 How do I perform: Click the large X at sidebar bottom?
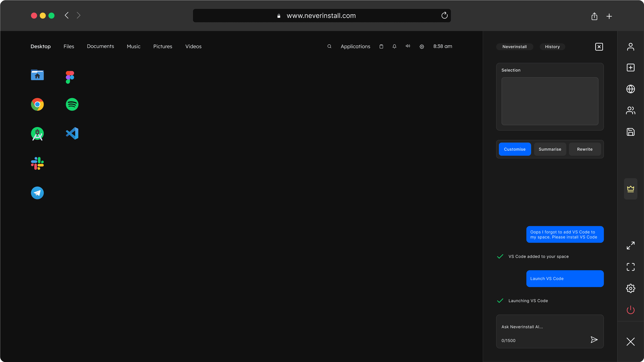click(x=630, y=342)
